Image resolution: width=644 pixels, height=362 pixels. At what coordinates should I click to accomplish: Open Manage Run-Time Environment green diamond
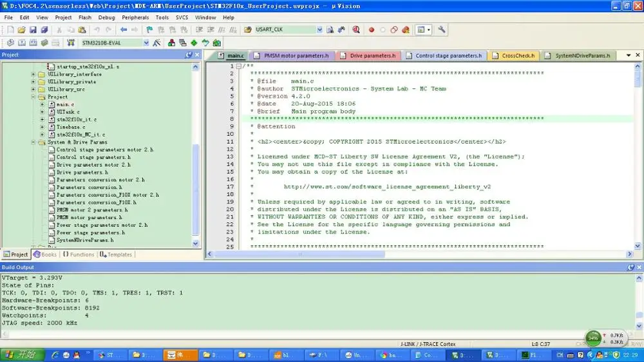pyautogui.click(x=194, y=43)
